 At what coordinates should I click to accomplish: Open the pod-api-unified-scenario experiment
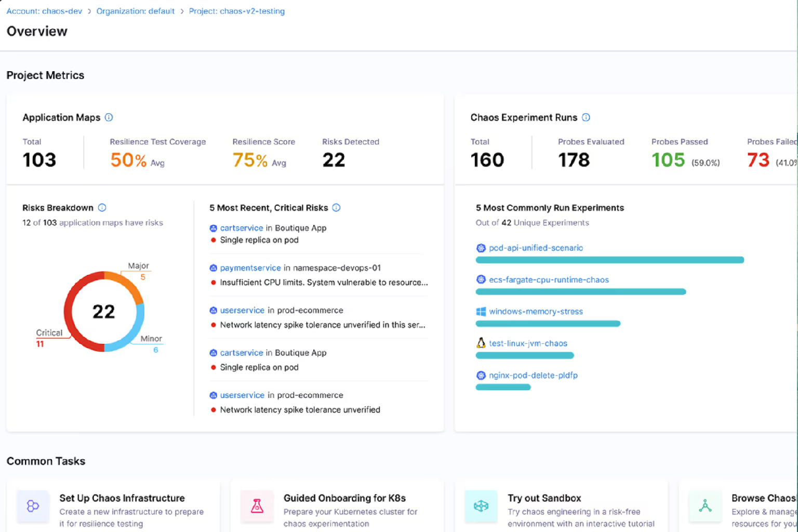(535, 248)
